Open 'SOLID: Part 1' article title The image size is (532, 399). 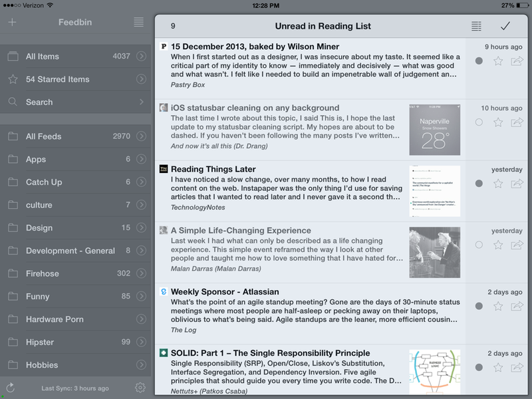[x=271, y=353]
